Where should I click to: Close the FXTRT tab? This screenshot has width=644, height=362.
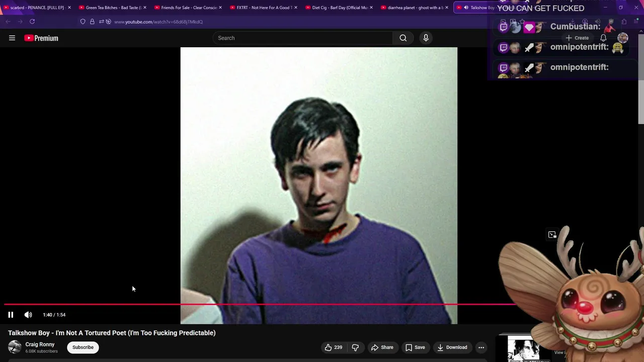click(295, 8)
